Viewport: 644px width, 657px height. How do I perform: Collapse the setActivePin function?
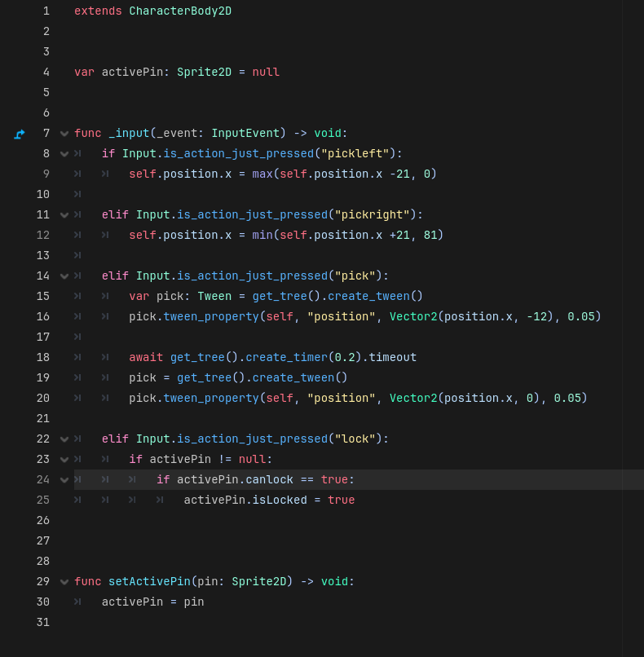click(x=64, y=582)
